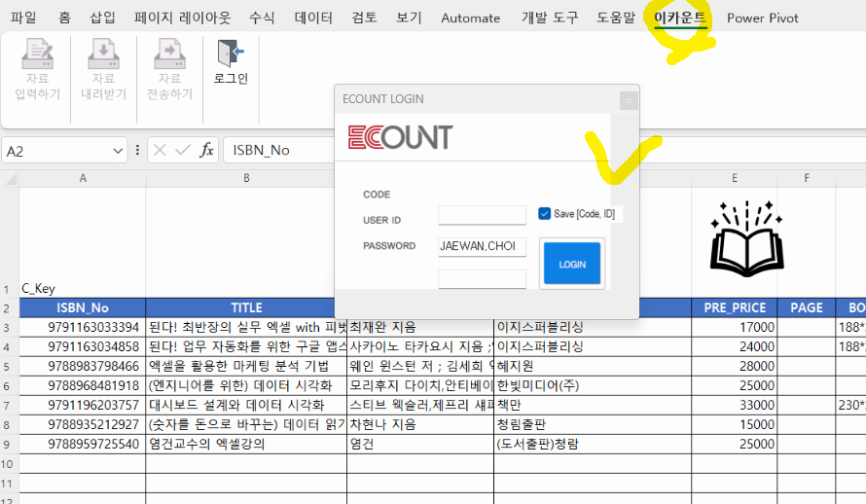The image size is (866, 504).
Task: Open the 개발 도구 tab
Action: [550, 18]
